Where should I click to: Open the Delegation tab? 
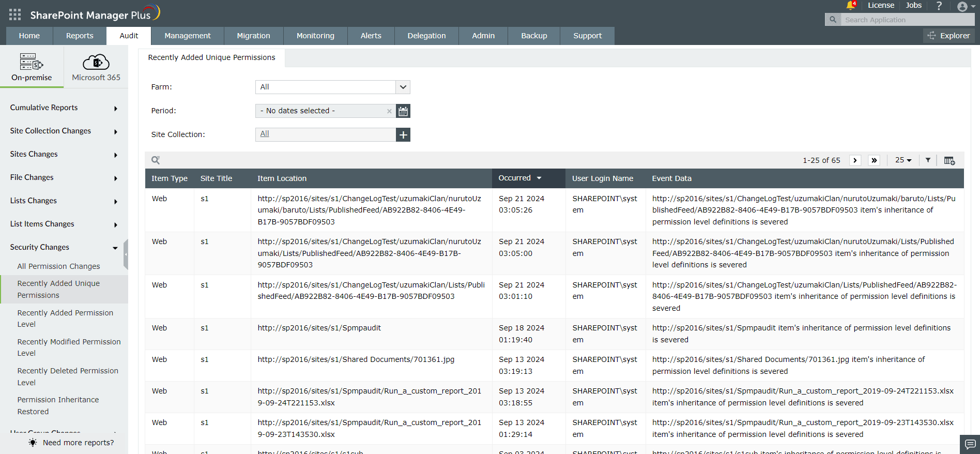(426, 36)
